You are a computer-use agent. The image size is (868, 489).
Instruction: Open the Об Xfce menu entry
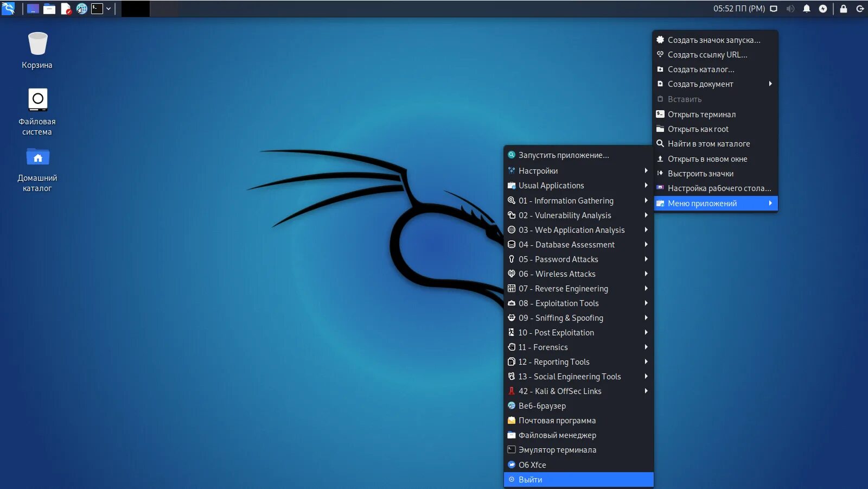coord(579,465)
